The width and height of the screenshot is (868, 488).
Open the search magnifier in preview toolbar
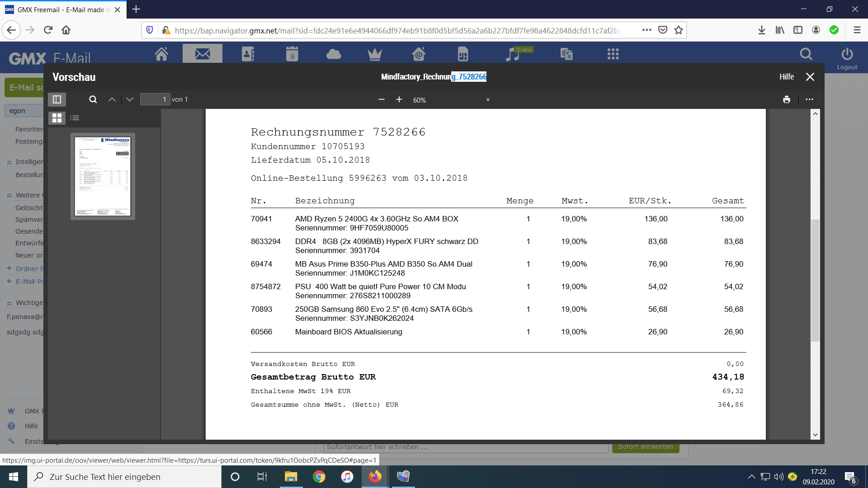[x=93, y=99]
